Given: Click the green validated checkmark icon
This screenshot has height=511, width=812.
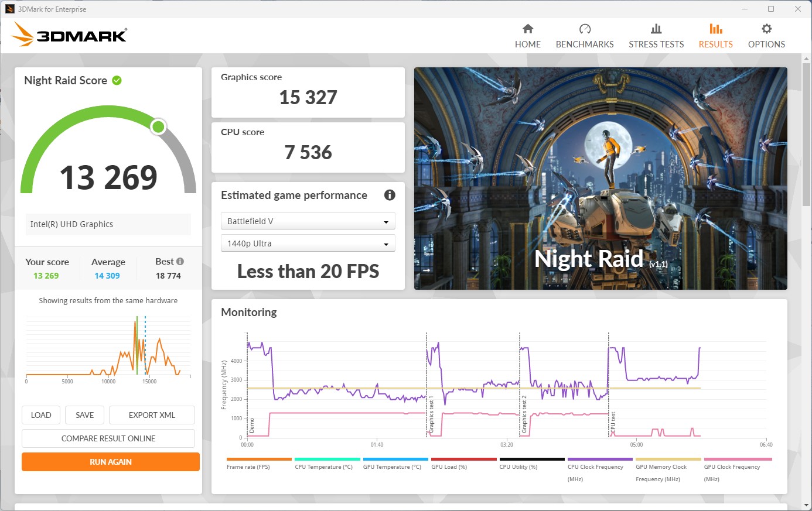Looking at the screenshot, I should [x=117, y=80].
